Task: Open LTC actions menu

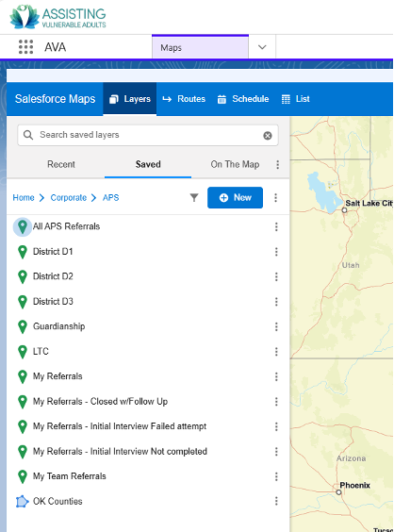Action: click(x=276, y=352)
